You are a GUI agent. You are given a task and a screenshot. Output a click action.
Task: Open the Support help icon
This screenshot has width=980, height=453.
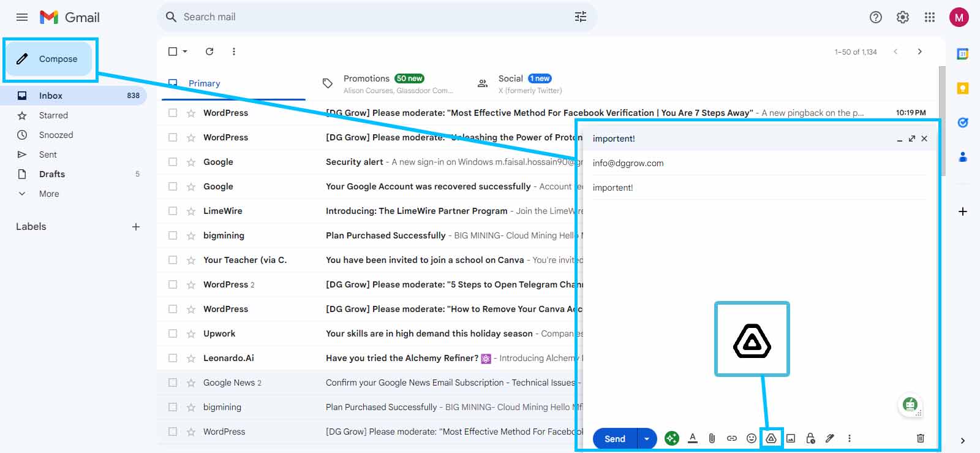coord(876,17)
